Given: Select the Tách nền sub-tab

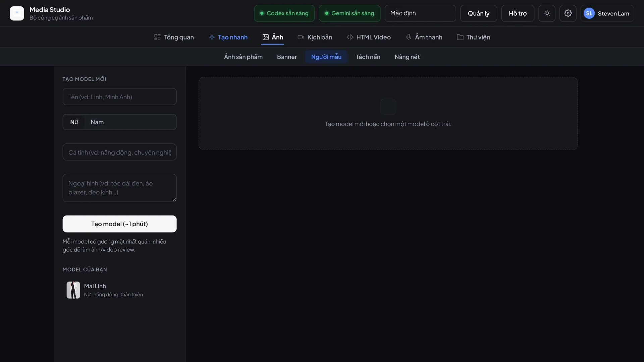Looking at the screenshot, I should (368, 57).
